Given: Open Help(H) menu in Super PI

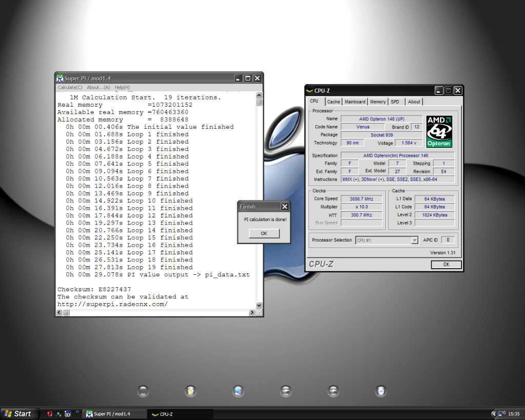Looking at the screenshot, I should (x=122, y=87).
